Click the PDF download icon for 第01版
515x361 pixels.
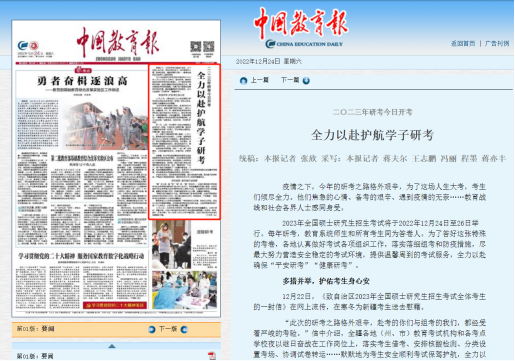(x=212, y=356)
